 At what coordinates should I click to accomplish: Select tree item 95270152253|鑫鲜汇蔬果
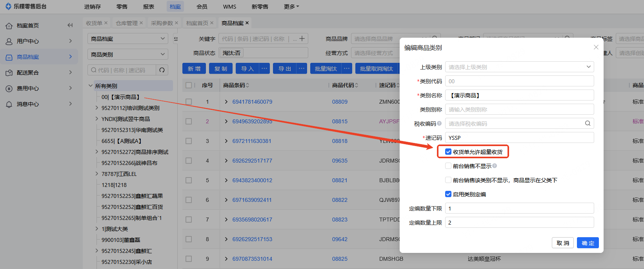coord(132,196)
